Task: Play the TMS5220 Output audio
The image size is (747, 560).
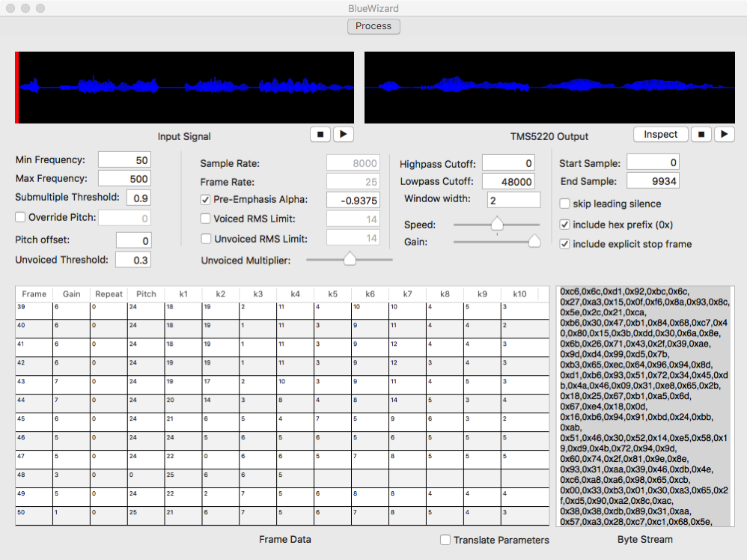Action: (724, 135)
